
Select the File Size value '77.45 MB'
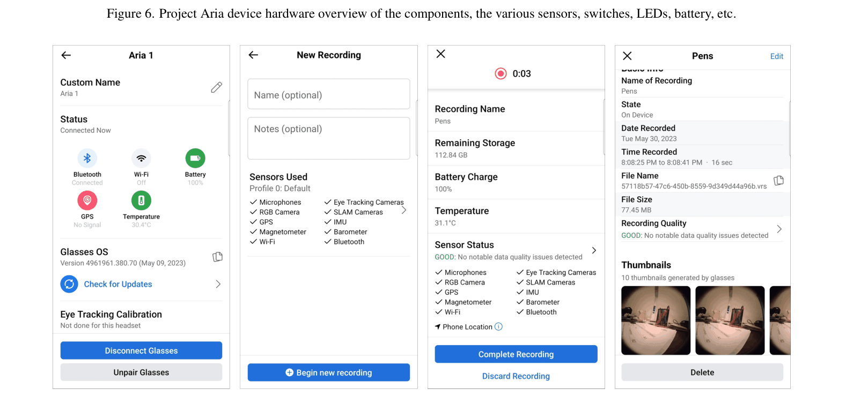[636, 210]
